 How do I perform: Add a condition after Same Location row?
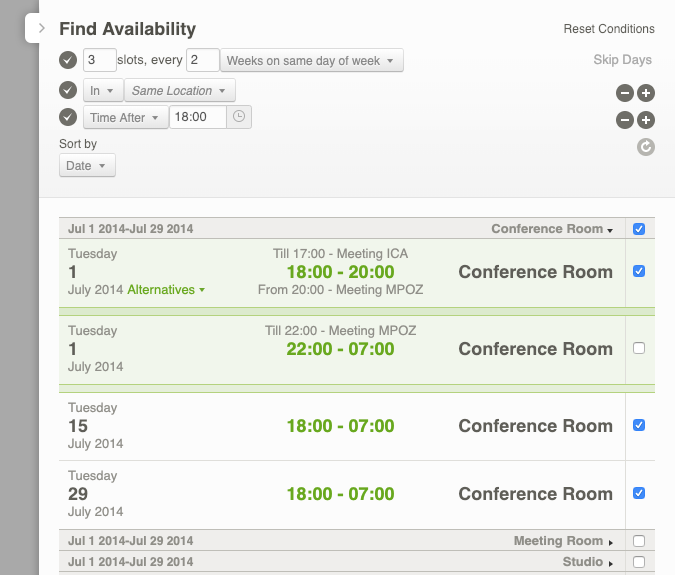[646, 93]
